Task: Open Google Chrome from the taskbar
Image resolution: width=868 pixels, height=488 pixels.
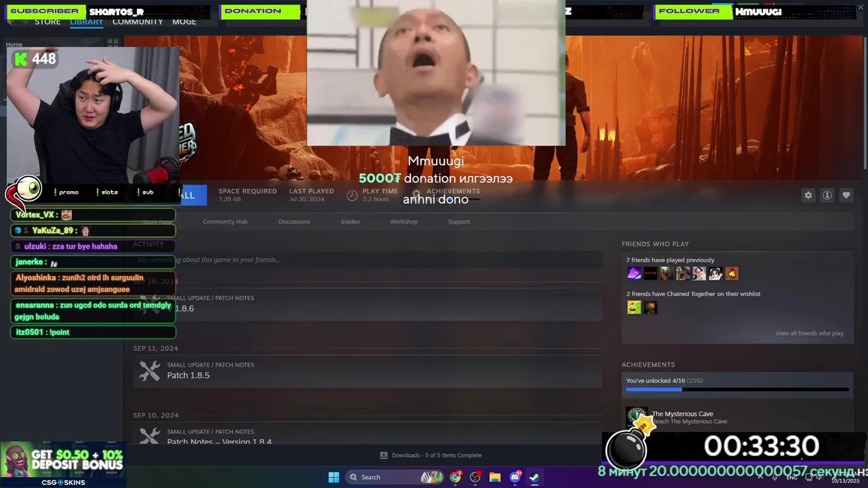Action: (456, 477)
